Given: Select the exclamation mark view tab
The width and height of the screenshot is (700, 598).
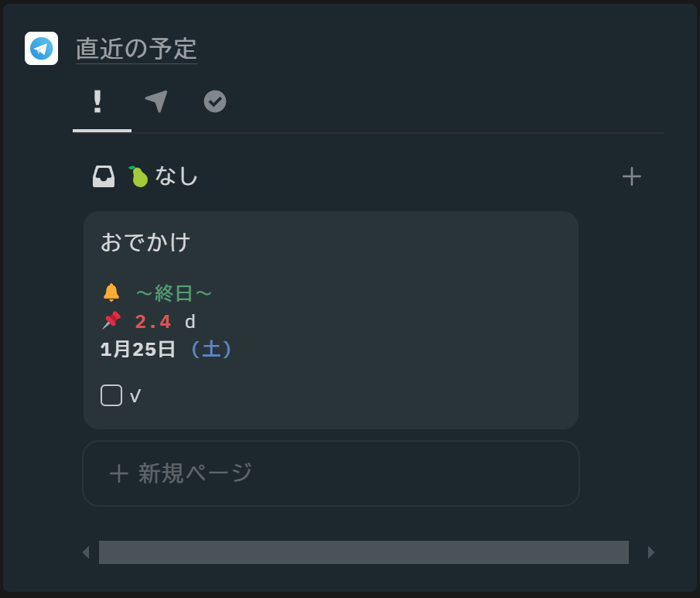Looking at the screenshot, I should coord(97,102).
